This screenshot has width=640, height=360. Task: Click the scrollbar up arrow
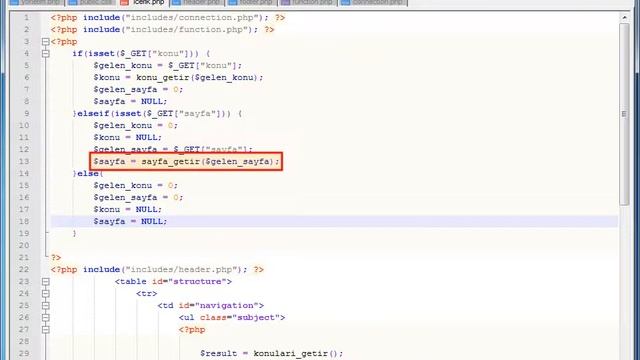(x=624, y=18)
